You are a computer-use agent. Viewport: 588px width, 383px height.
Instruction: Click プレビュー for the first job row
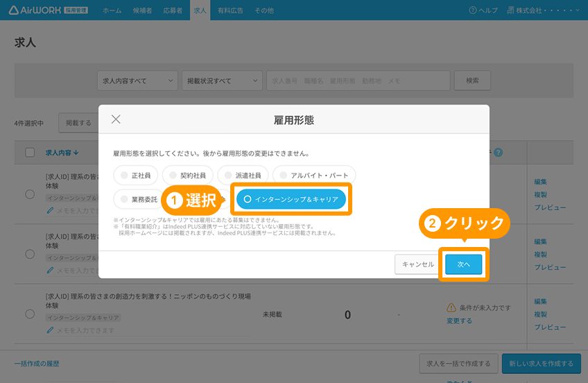point(550,207)
